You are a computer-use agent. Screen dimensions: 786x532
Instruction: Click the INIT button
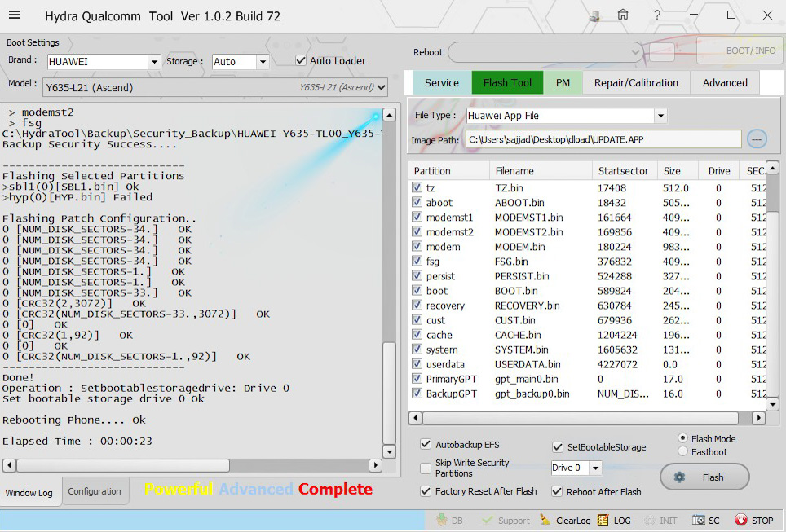(x=660, y=521)
